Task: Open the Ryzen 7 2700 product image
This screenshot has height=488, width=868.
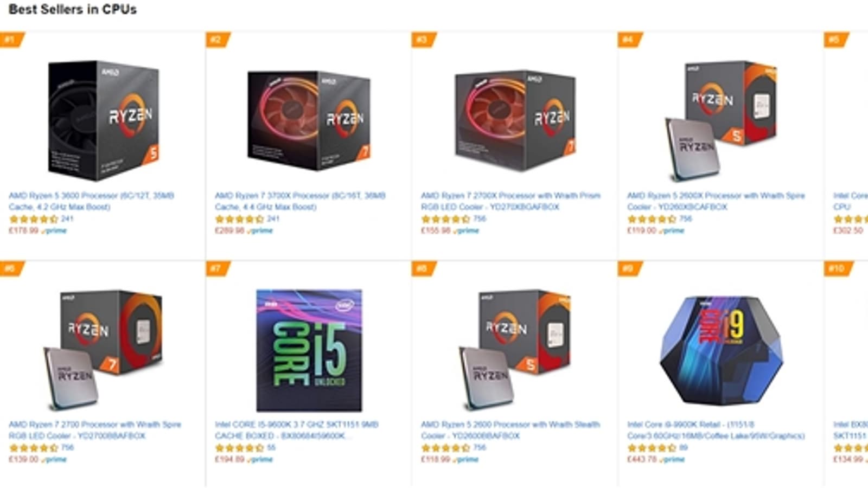Action: [x=103, y=350]
